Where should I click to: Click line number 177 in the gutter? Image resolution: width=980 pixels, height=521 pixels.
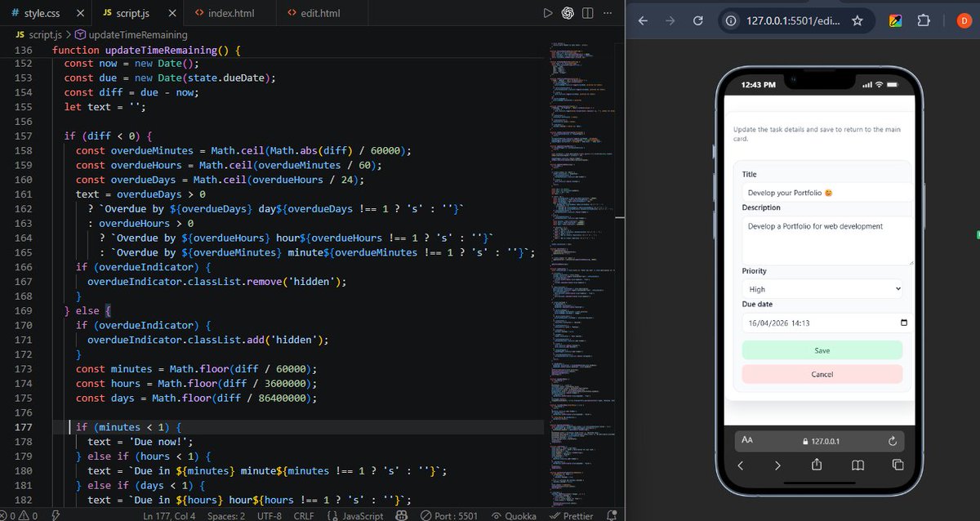(x=23, y=427)
